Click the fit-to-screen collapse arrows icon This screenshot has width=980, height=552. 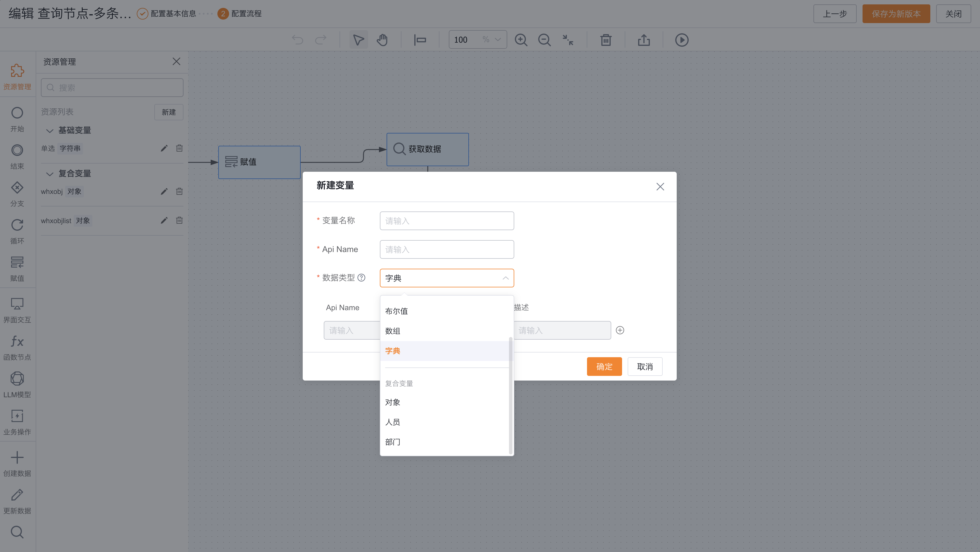pos(568,39)
